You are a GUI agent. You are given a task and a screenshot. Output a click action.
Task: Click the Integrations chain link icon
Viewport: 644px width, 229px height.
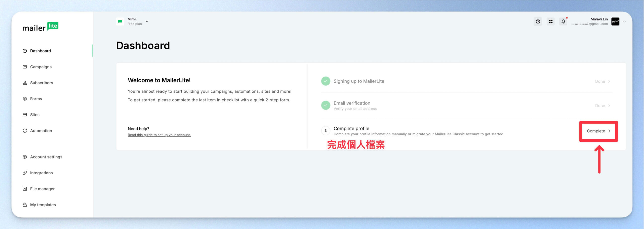point(25,173)
